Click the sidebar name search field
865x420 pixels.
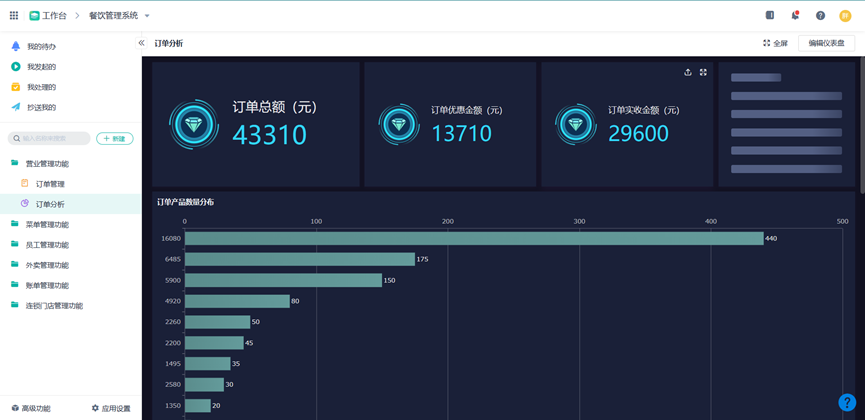50,138
